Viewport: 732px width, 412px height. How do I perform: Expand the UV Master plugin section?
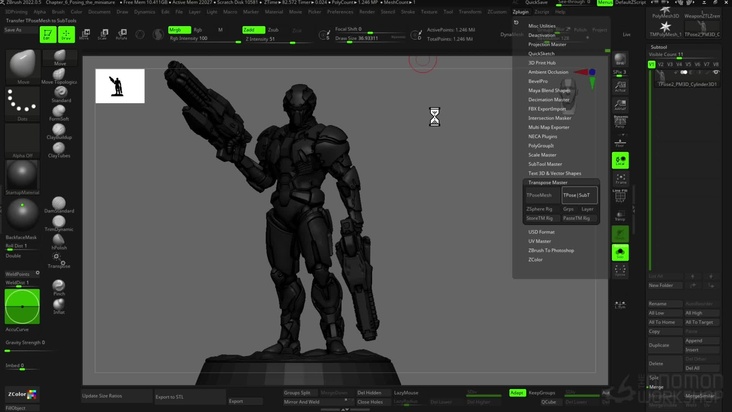(x=540, y=241)
